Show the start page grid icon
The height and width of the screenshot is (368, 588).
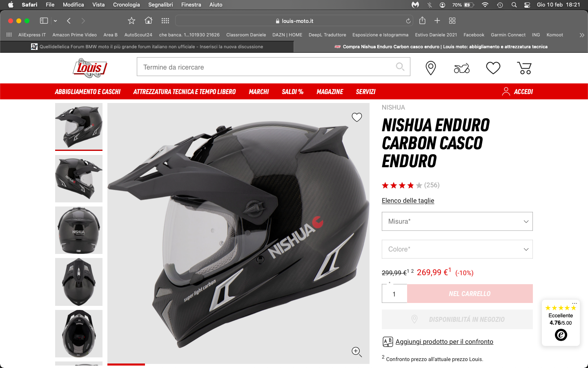tap(165, 21)
